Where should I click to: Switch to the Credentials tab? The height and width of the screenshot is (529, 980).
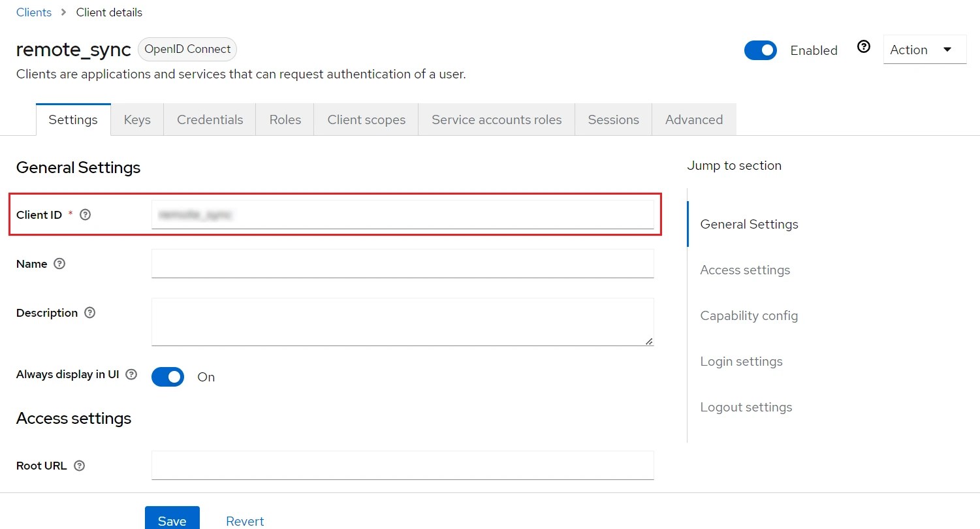click(x=210, y=120)
